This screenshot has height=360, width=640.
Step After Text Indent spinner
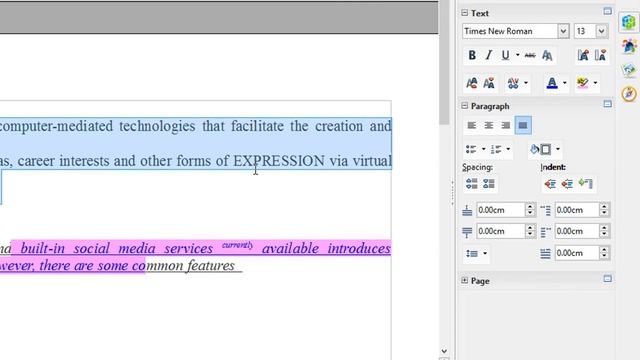604,231
